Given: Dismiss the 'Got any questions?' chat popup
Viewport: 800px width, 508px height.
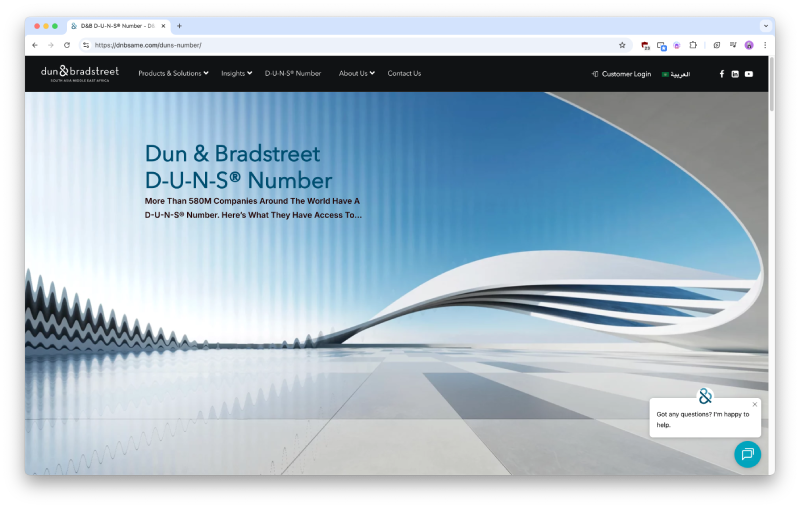Looking at the screenshot, I should [x=755, y=404].
